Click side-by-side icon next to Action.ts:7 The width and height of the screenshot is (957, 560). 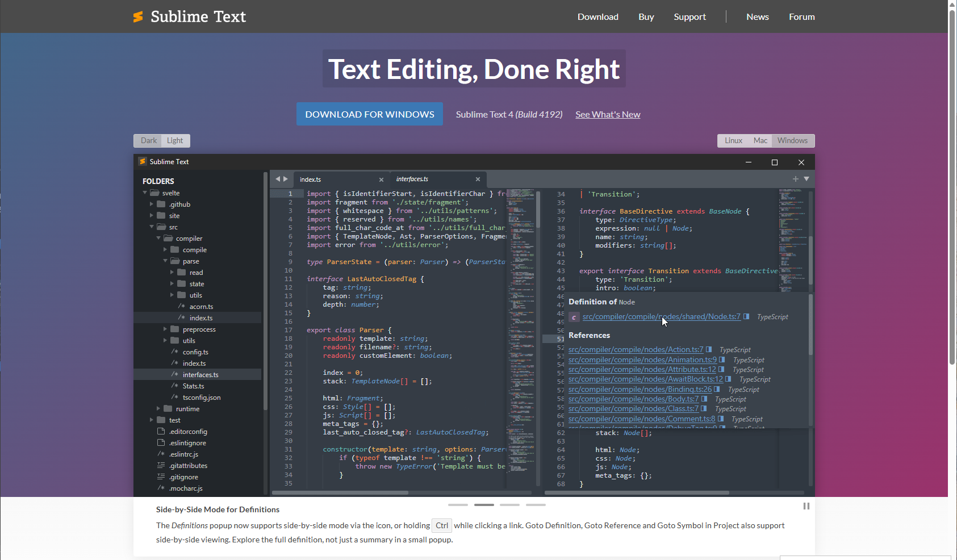[x=709, y=349]
